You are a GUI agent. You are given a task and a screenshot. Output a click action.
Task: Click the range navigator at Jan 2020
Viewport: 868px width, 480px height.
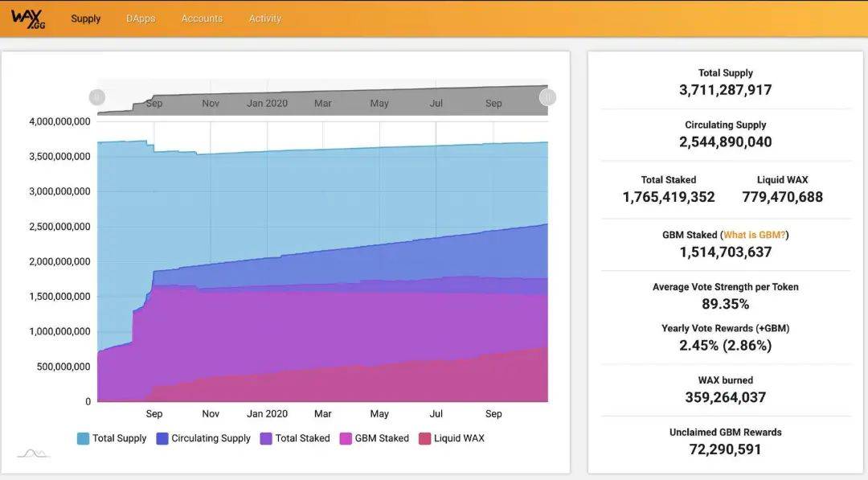[267, 102]
